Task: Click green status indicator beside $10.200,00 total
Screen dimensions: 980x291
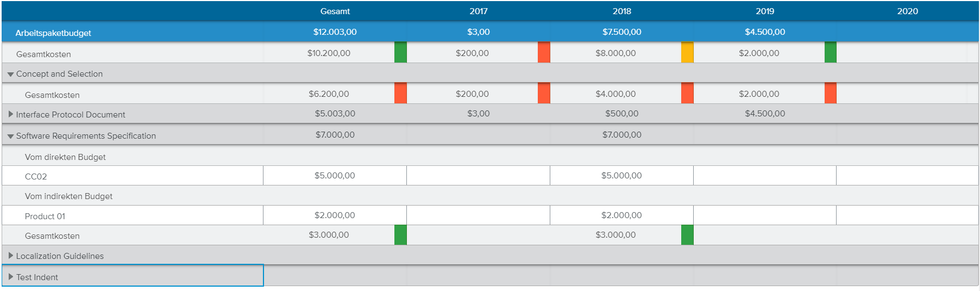Action: tap(400, 53)
